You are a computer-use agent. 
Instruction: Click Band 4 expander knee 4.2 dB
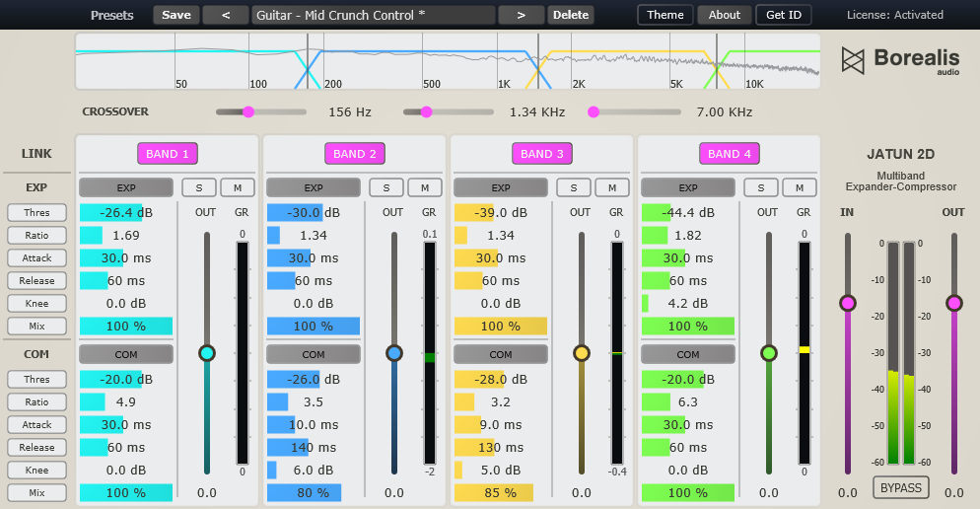(x=688, y=303)
